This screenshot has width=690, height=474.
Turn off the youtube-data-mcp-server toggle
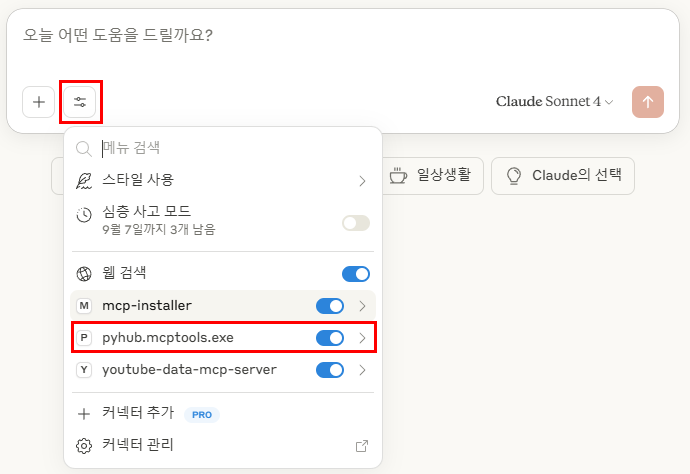330,370
